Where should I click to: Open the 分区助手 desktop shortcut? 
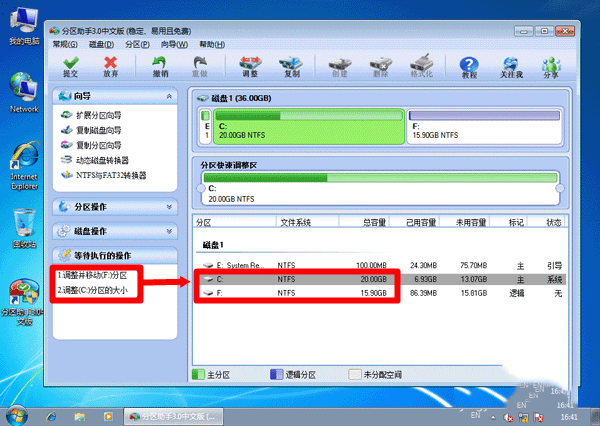tap(23, 302)
